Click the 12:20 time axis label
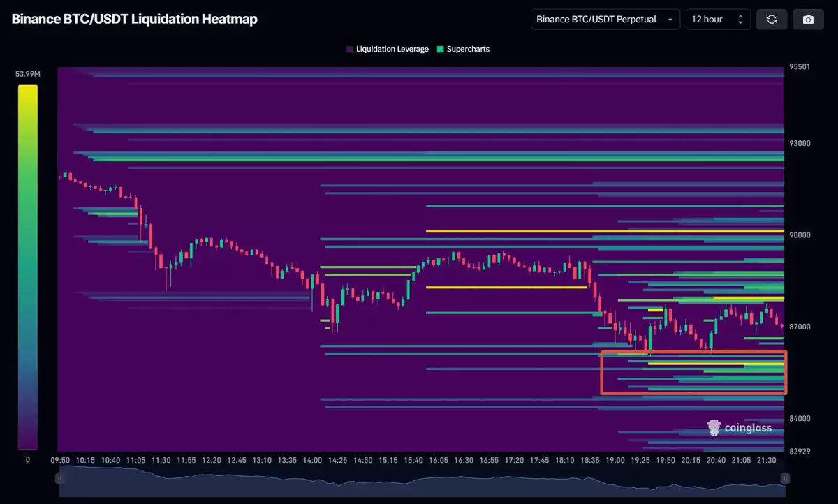Viewport: 838px width, 504px height. (x=212, y=461)
